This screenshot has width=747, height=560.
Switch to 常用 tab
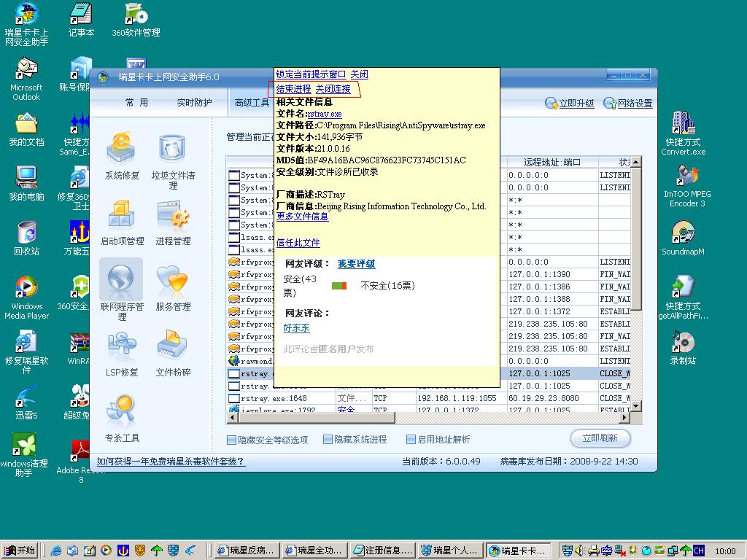[136, 102]
